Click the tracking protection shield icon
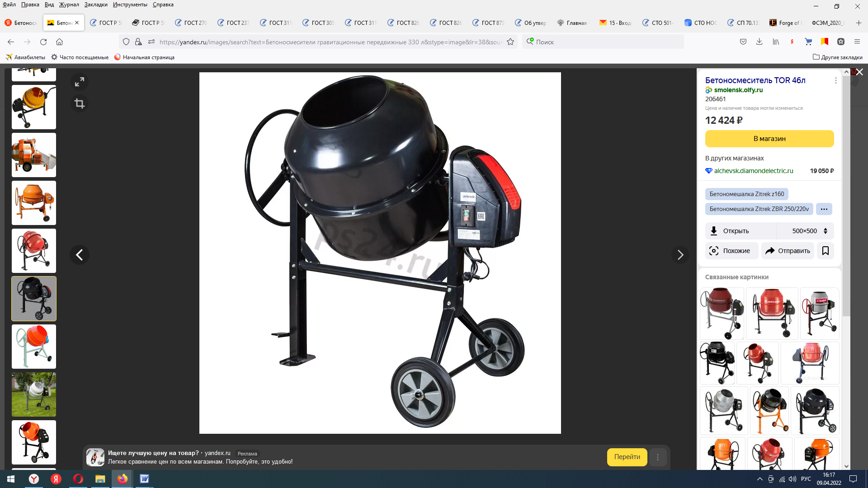The width and height of the screenshot is (868, 488). [126, 42]
